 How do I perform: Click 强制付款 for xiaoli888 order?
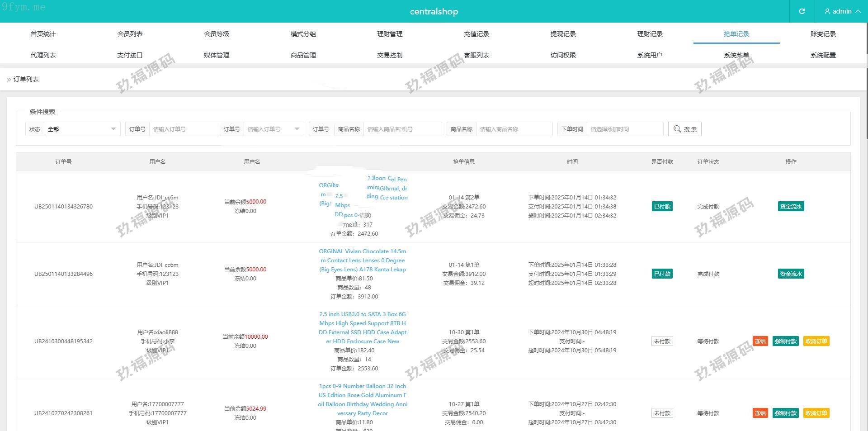(x=785, y=341)
